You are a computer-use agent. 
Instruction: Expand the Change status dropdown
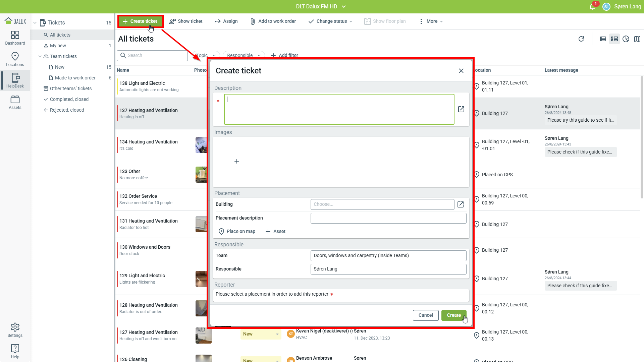(330, 21)
